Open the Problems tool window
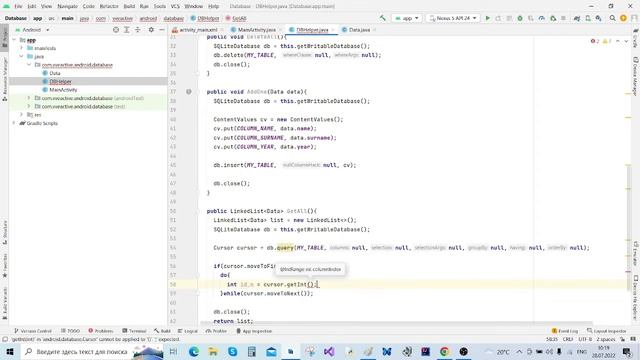Viewport: 640px width, 360px height. coord(101,331)
